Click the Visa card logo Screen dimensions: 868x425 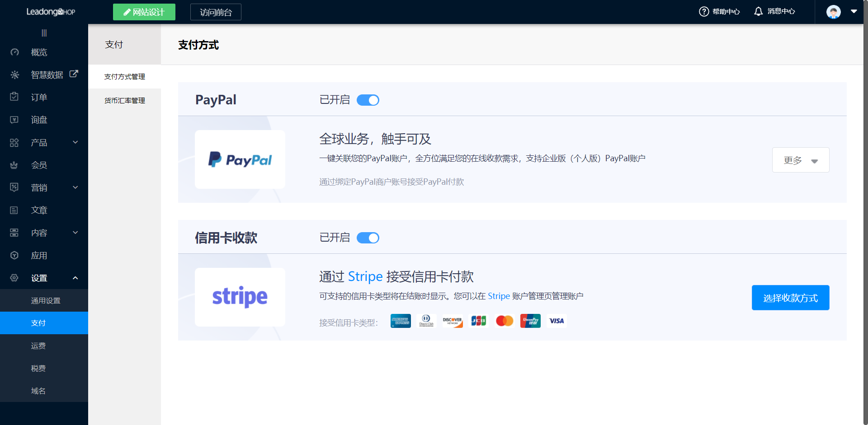click(x=557, y=321)
